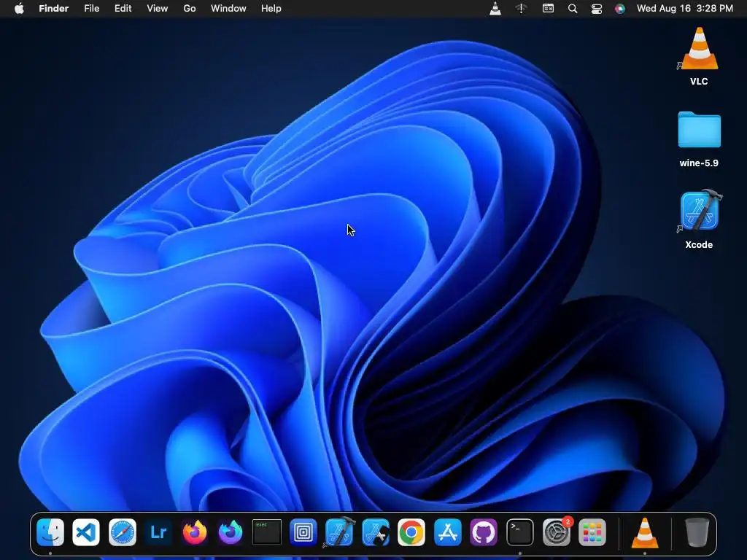Screen dimensions: 747x560
Task: Open System Preferences with badge in Dock
Action: (x=556, y=532)
